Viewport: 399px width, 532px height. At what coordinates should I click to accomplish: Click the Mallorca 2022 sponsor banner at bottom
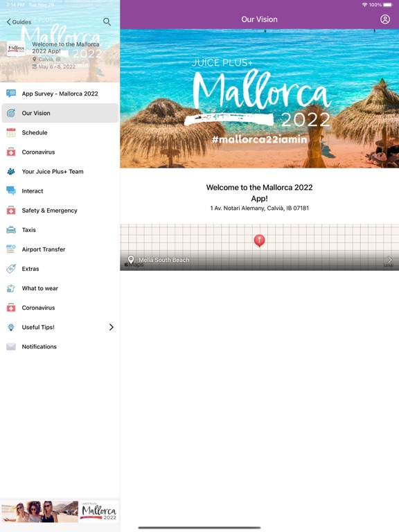[60, 511]
